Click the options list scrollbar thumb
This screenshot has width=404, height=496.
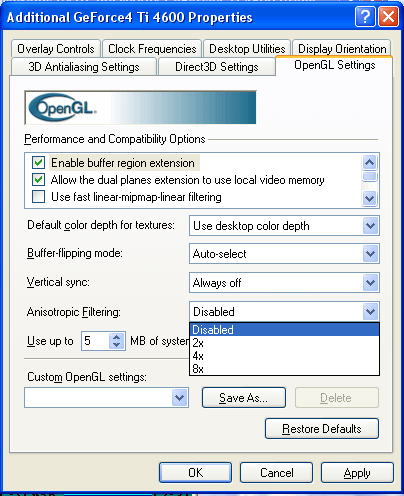pos(370,176)
